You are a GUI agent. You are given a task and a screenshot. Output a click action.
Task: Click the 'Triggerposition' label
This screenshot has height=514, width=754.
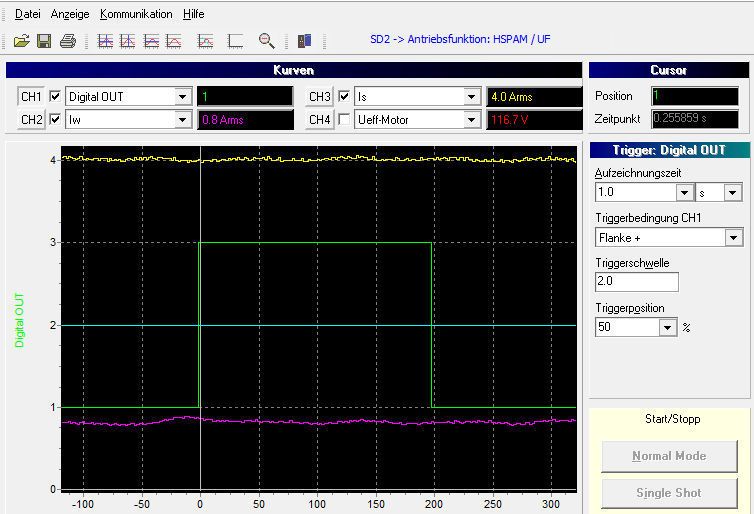pos(629,308)
